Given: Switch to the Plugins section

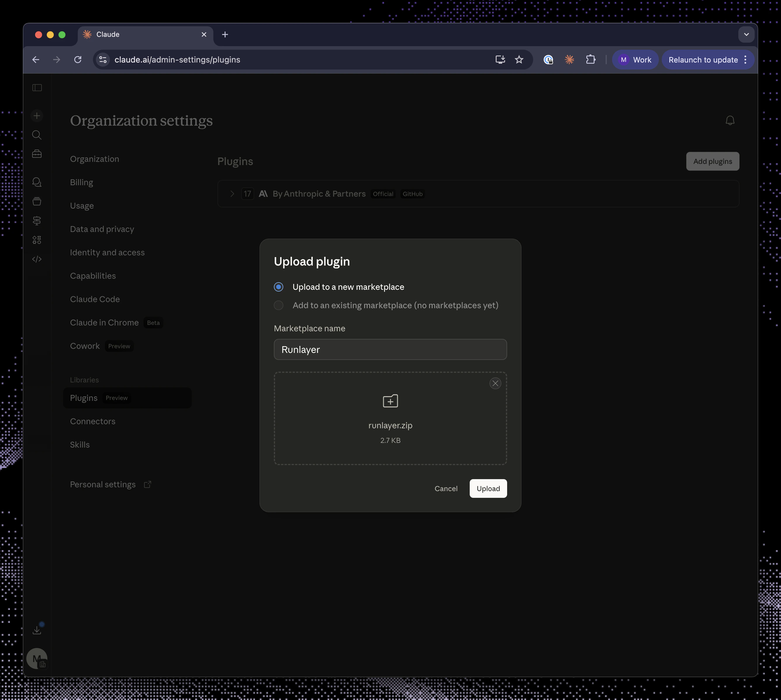Looking at the screenshot, I should click(x=84, y=398).
